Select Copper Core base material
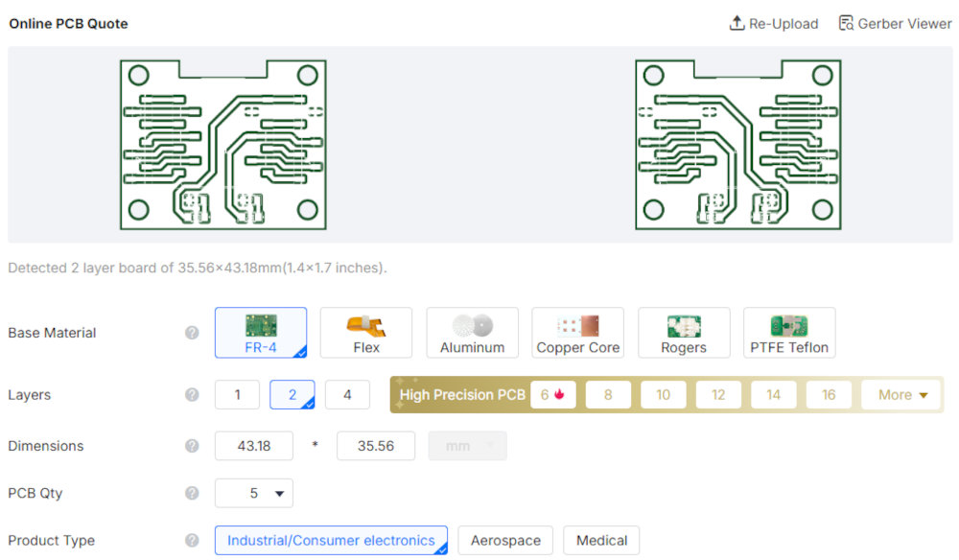 [x=577, y=333]
